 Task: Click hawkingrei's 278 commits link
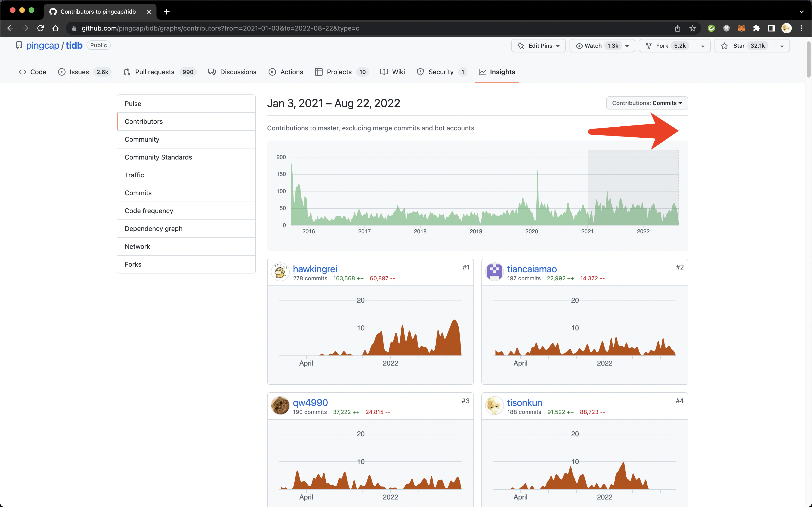tap(310, 278)
